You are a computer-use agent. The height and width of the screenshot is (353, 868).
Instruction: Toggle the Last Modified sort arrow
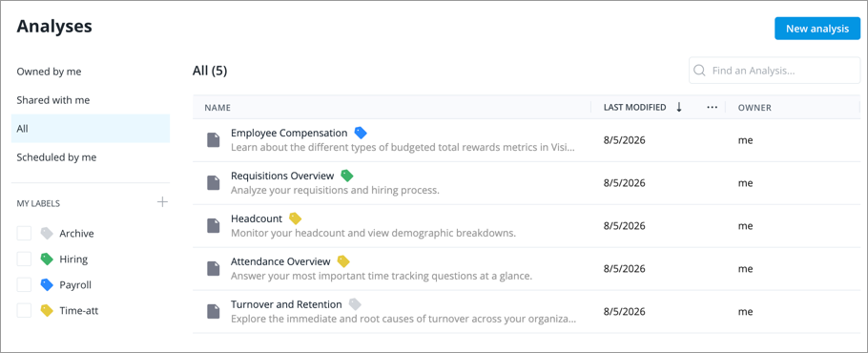coord(679,108)
